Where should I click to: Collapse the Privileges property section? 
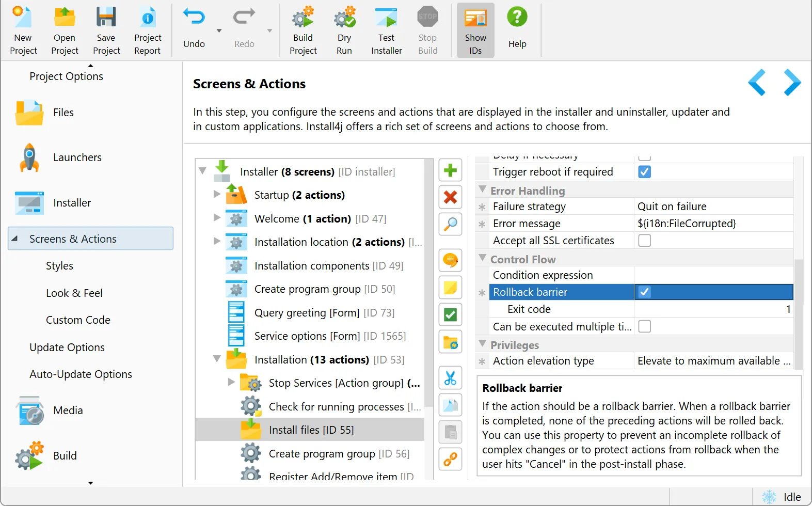483,344
